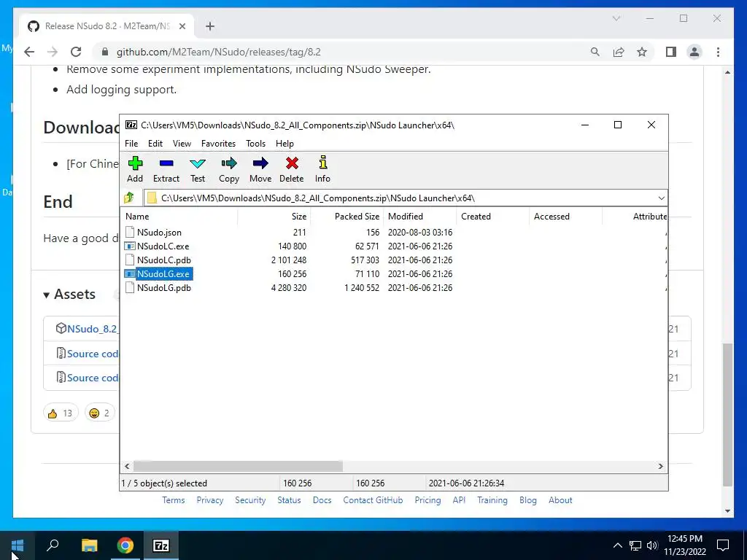Screen dimensions: 747x560
Task: Expand the 7-Zip path history dropdown
Action: coord(661,198)
